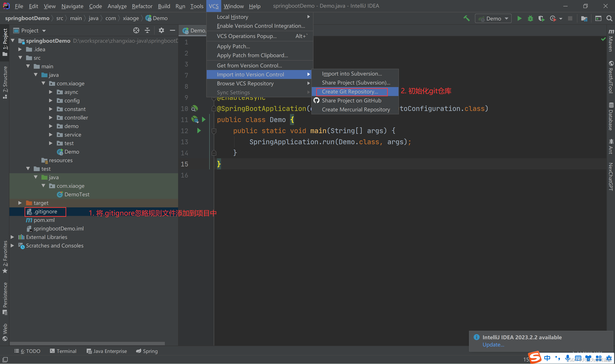Click Collapse All icon in Project panel

(147, 31)
